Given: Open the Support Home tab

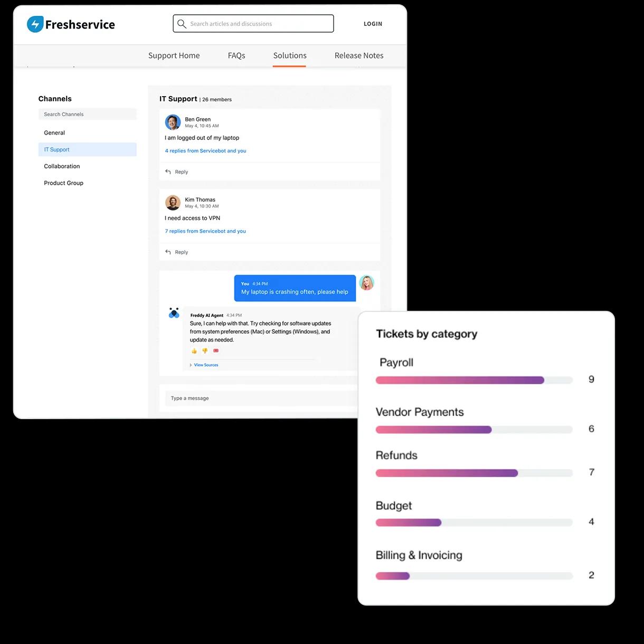Looking at the screenshot, I should [x=174, y=55].
